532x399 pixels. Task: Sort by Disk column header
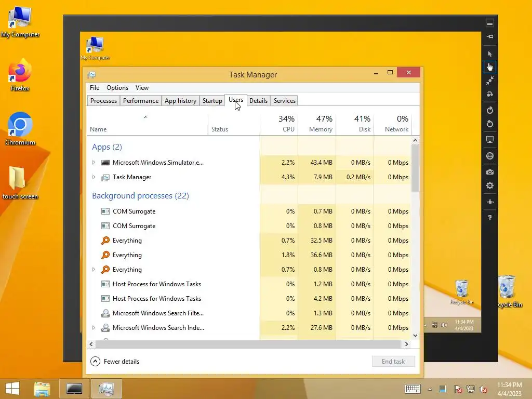pyautogui.click(x=355, y=125)
